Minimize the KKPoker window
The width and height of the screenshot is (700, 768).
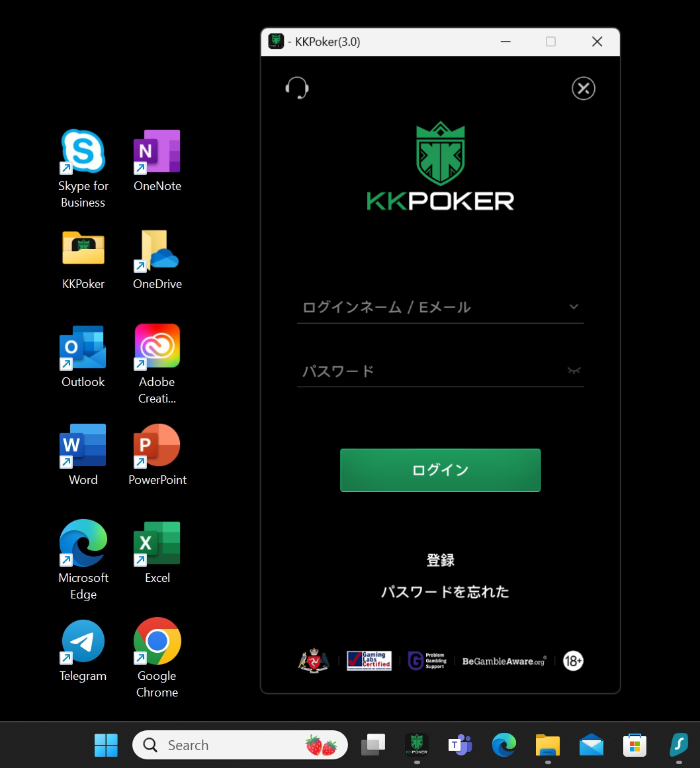click(x=505, y=42)
